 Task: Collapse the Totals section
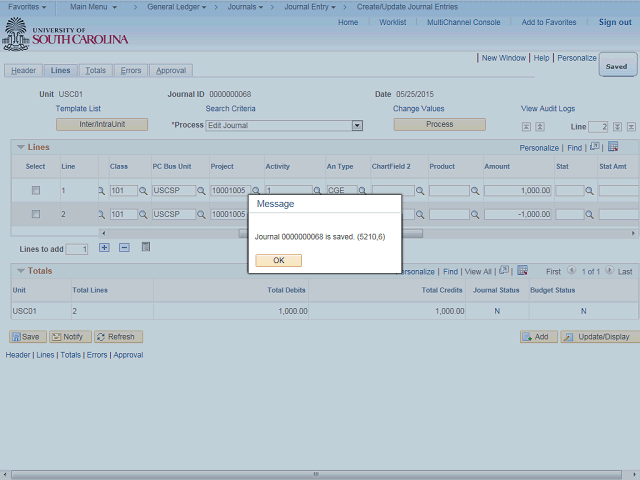click(21, 271)
